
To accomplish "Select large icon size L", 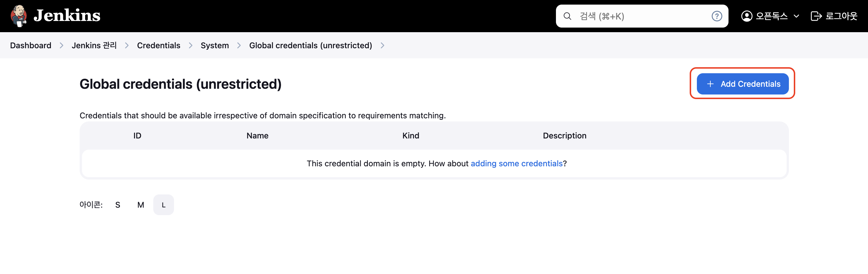I will (163, 205).
